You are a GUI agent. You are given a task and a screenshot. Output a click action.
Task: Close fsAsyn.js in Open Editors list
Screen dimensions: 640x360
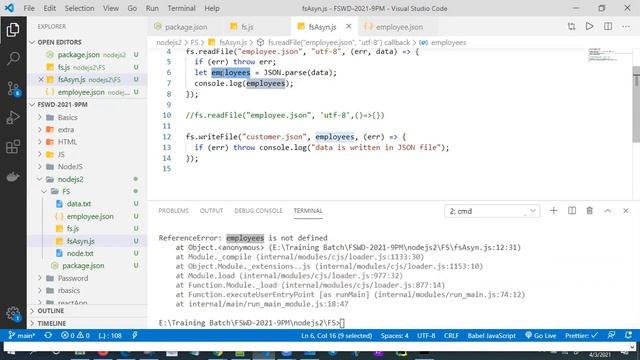pos(41,80)
